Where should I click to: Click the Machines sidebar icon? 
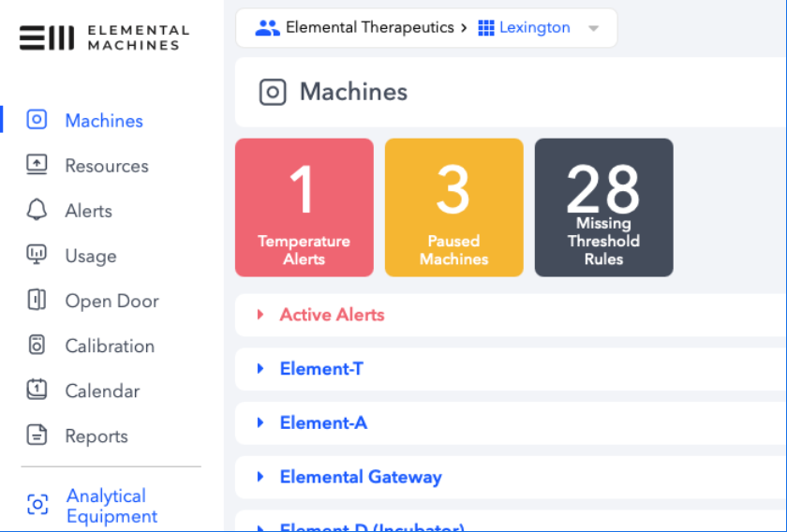(x=37, y=120)
